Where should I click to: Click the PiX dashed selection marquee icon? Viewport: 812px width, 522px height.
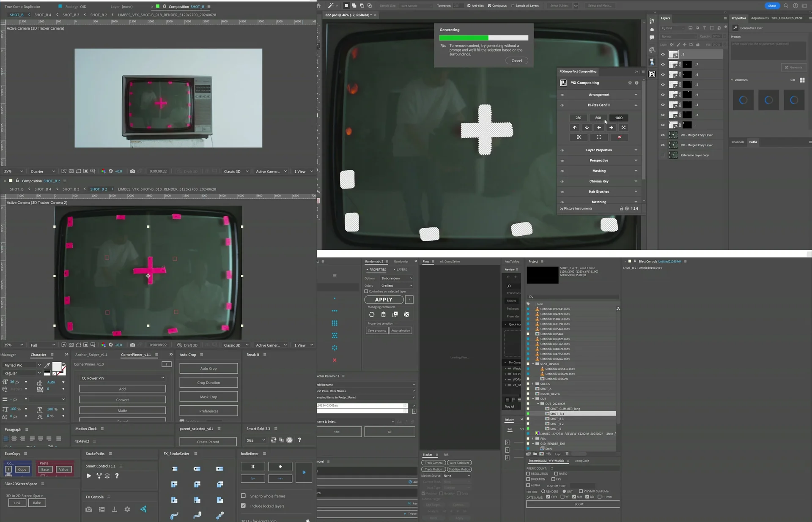(599, 137)
